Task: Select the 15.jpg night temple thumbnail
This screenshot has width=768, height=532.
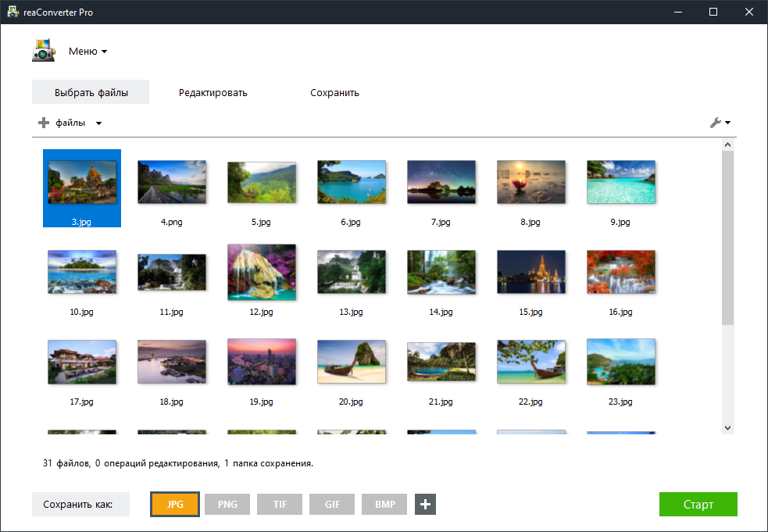Action: [x=530, y=272]
